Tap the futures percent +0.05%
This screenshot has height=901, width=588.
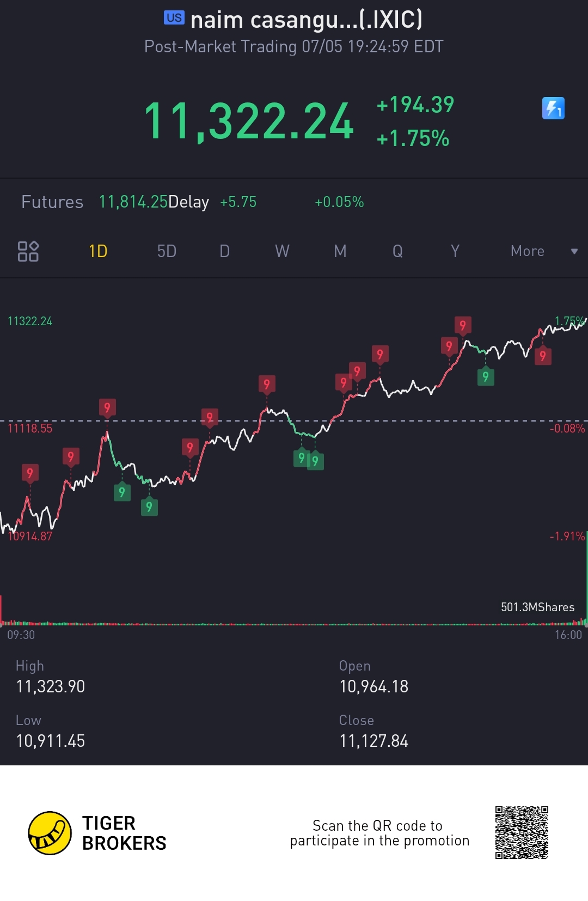[x=339, y=202]
